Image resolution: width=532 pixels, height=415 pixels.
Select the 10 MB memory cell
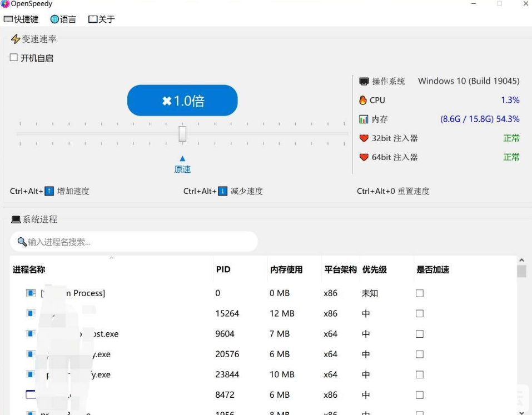(x=282, y=374)
